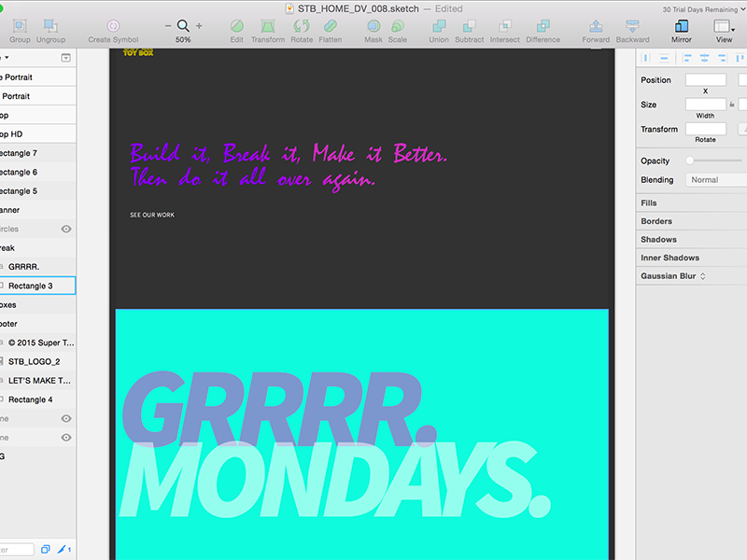
Task: Select the Rectangle 4 layer
Action: tap(37, 399)
